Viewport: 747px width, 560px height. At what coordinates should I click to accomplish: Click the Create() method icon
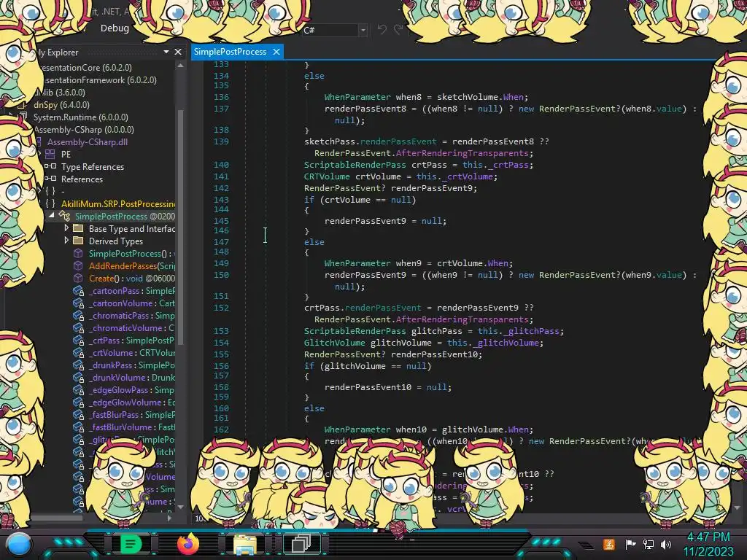click(x=78, y=278)
